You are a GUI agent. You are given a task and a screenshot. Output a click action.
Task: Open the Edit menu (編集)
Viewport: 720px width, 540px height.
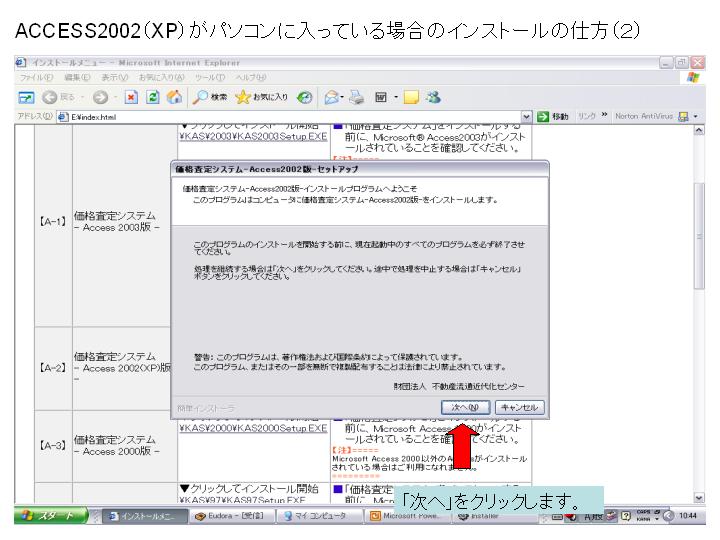coord(77,78)
